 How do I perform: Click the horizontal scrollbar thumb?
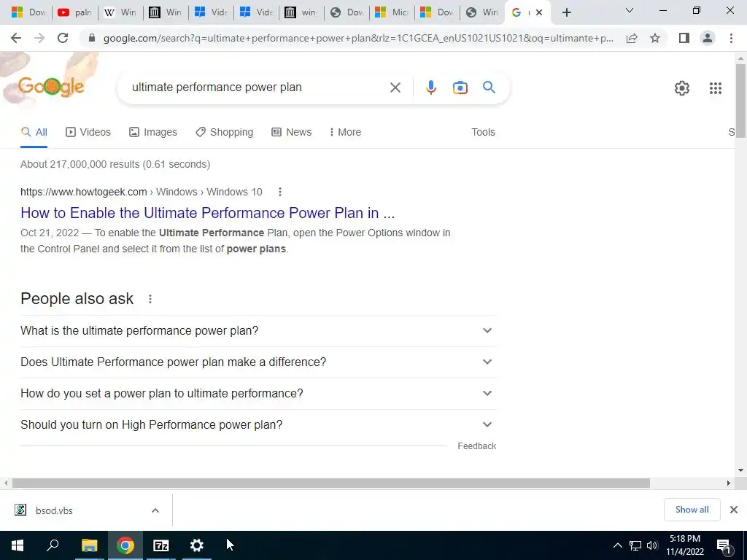[331, 483]
